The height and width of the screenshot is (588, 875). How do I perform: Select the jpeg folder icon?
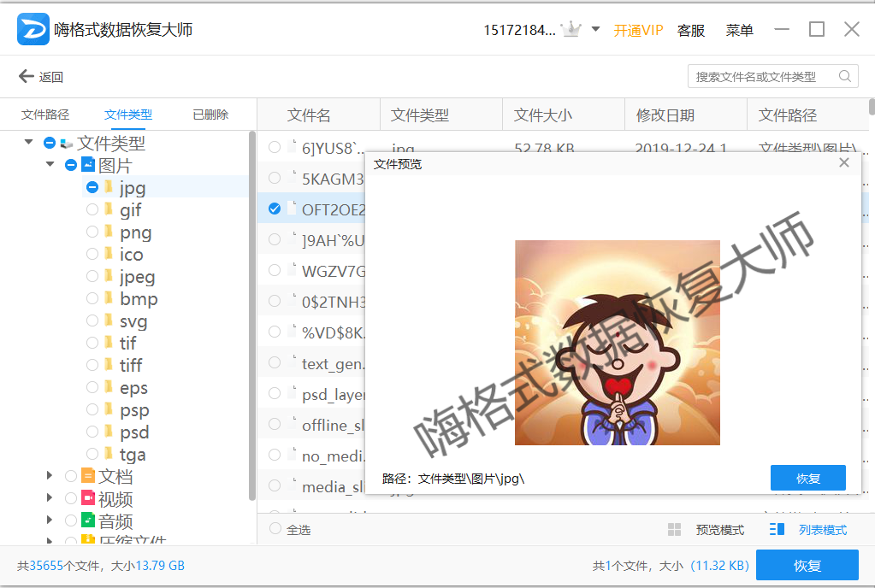tap(109, 276)
